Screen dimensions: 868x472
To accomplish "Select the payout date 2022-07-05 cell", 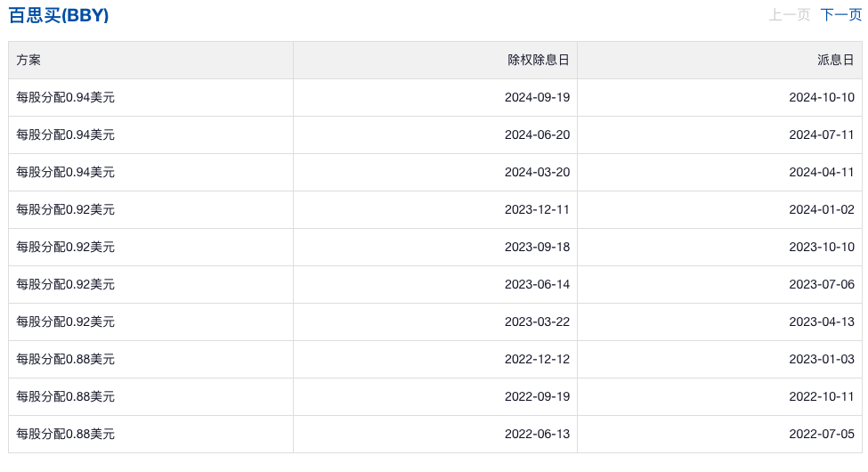I will (x=719, y=434).
